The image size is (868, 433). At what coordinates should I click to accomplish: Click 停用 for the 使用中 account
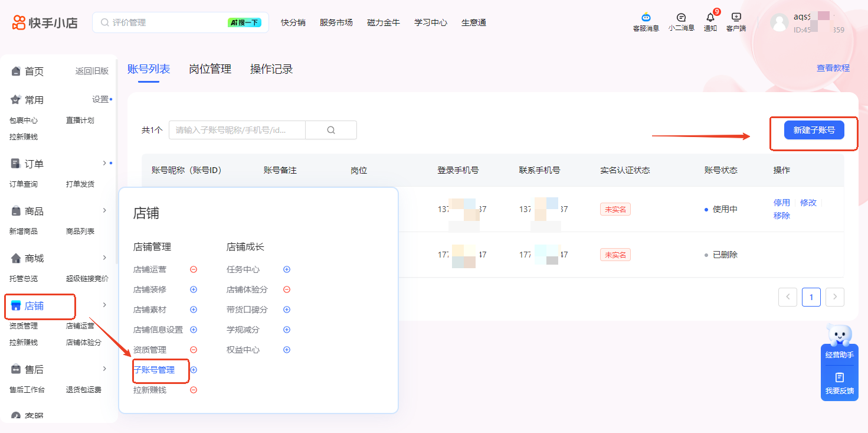tap(782, 203)
